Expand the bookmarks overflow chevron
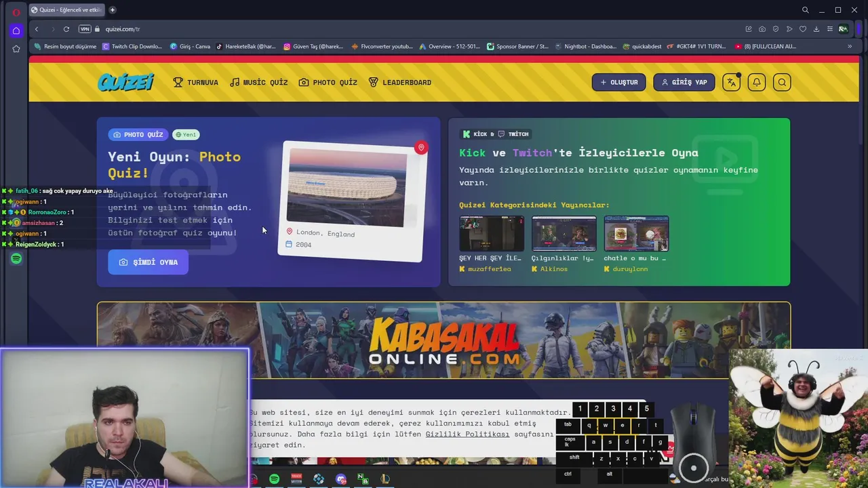This screenshot has width=868, height=488. [x=850, y=46]
